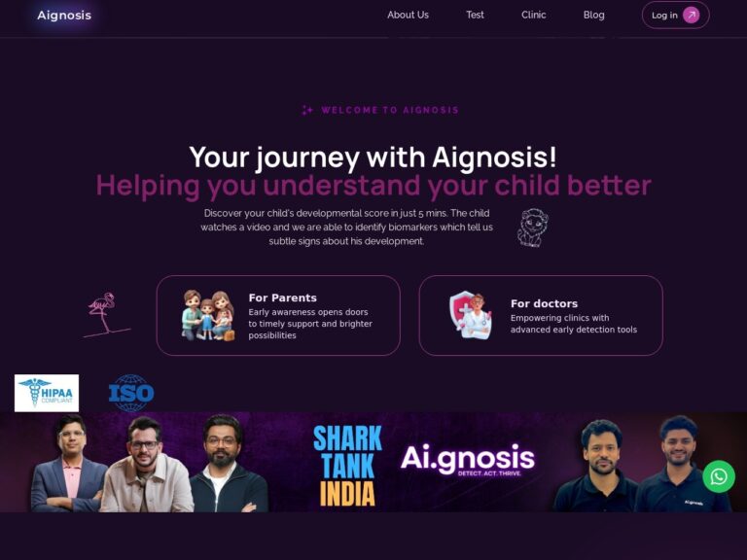Click the arrow icon in Log in

tap(692, 16)
